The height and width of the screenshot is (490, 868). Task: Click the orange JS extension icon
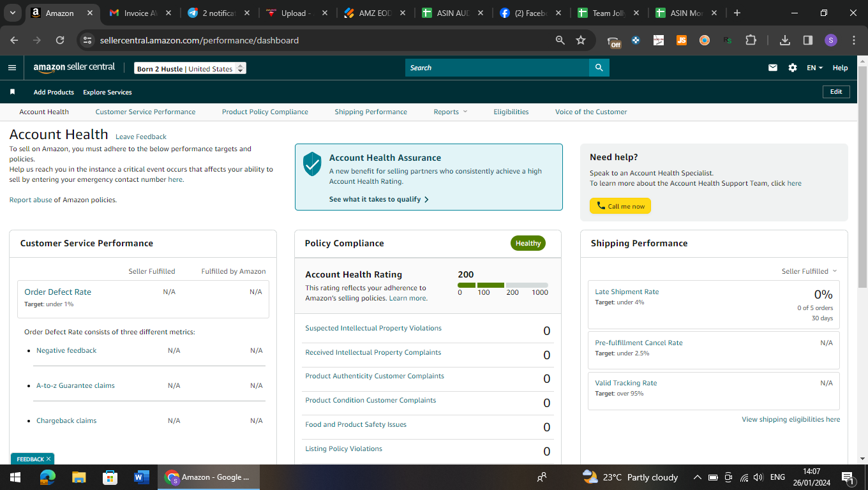[x=682, y=40]
